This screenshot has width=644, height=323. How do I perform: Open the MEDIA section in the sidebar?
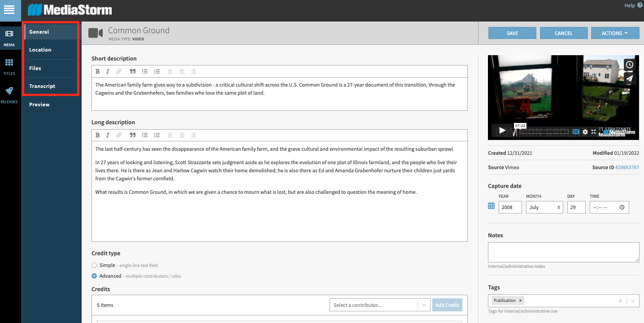[x=9, y=37]
